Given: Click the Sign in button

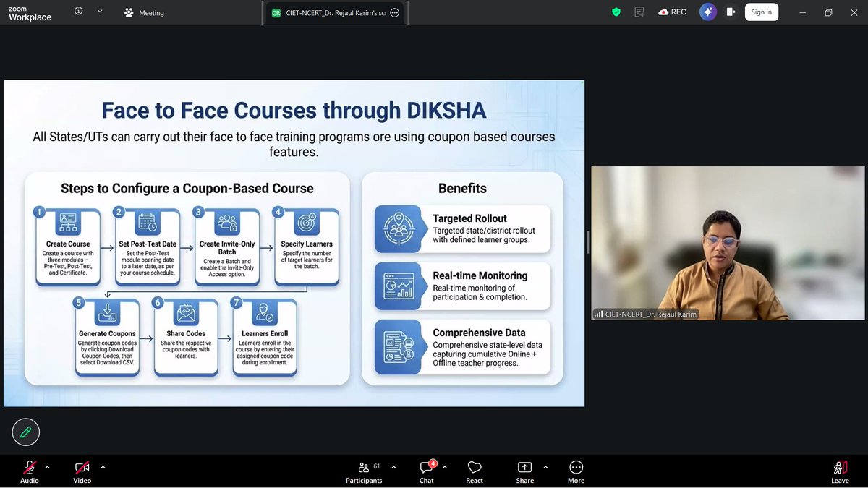Looking at the screenshot, I should click(x=761, y=12).
